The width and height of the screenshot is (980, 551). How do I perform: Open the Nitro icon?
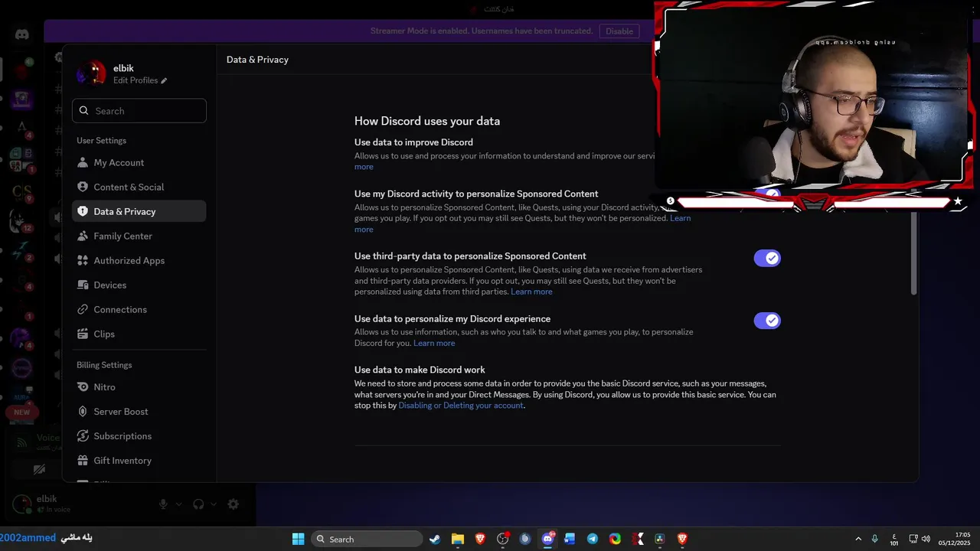(x=83, y=386)
